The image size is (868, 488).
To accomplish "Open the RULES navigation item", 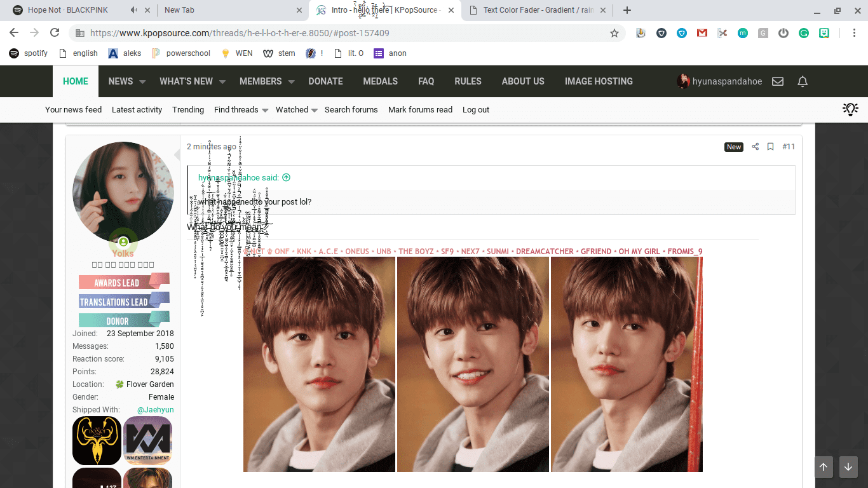I will tap(468, 81).
